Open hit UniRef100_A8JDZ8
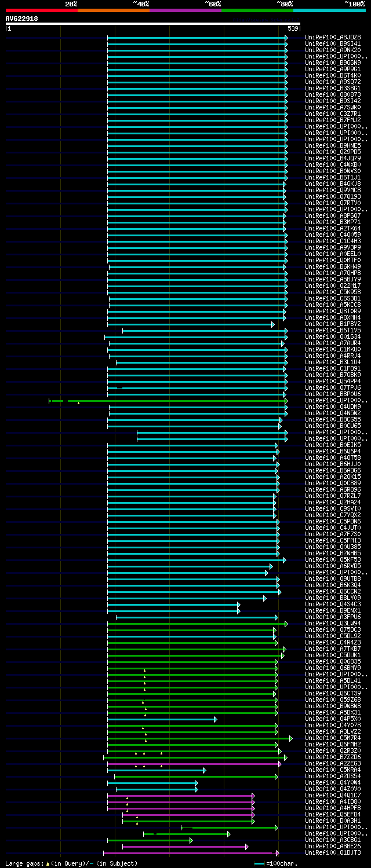The height and width of the screenshot is (868, 371). pyautogui.click(x=334, y=37)
